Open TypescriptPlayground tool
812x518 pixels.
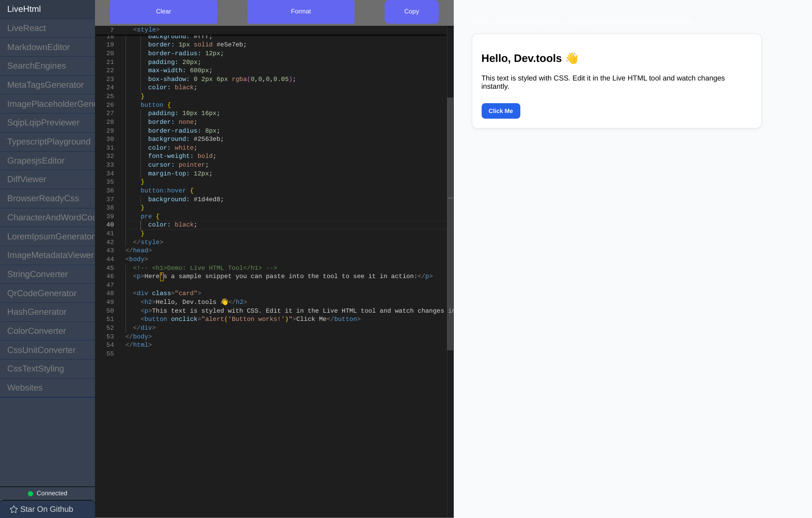pyautogui.click(x=47, y=142)
